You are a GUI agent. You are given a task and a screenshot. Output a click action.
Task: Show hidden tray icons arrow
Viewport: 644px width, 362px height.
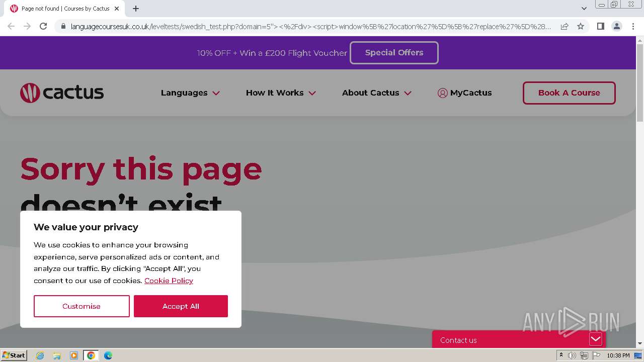(561, 355)
